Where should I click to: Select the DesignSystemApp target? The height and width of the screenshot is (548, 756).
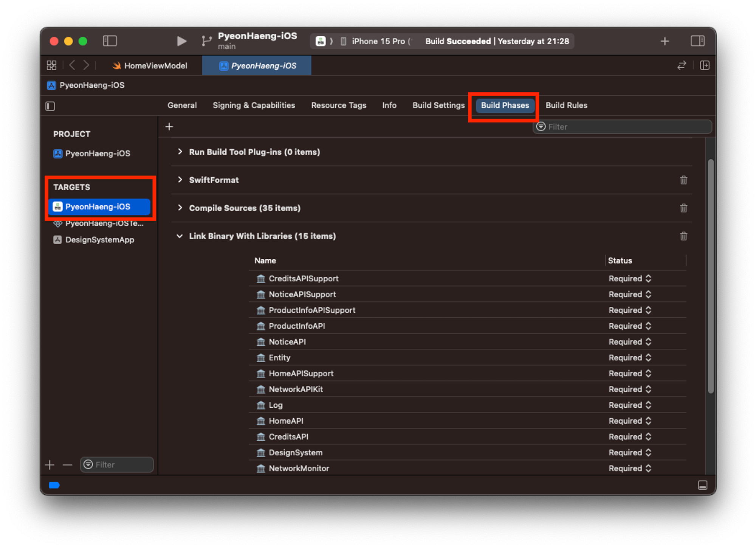(99, 240)
